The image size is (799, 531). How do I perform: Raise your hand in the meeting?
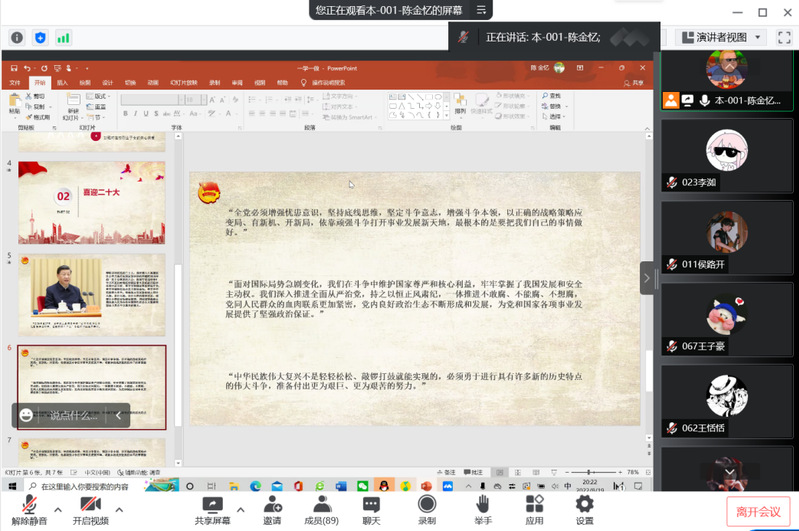483,509
